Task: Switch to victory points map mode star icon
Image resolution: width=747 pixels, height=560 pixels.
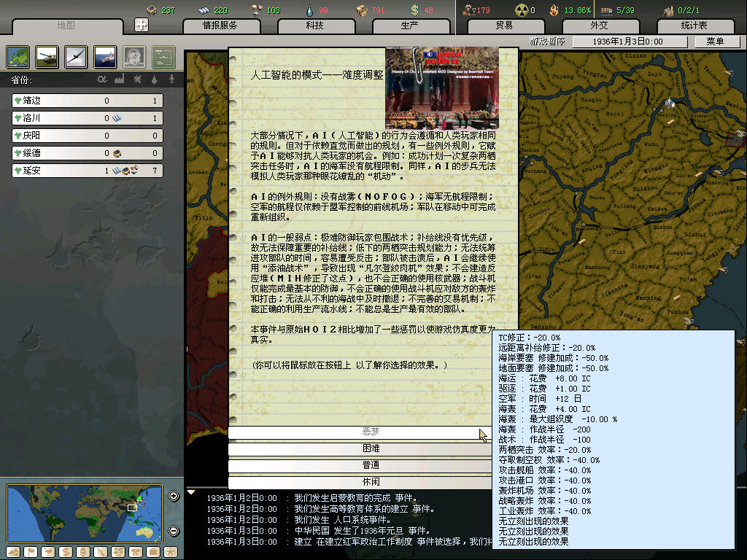Action: (171, 552)
